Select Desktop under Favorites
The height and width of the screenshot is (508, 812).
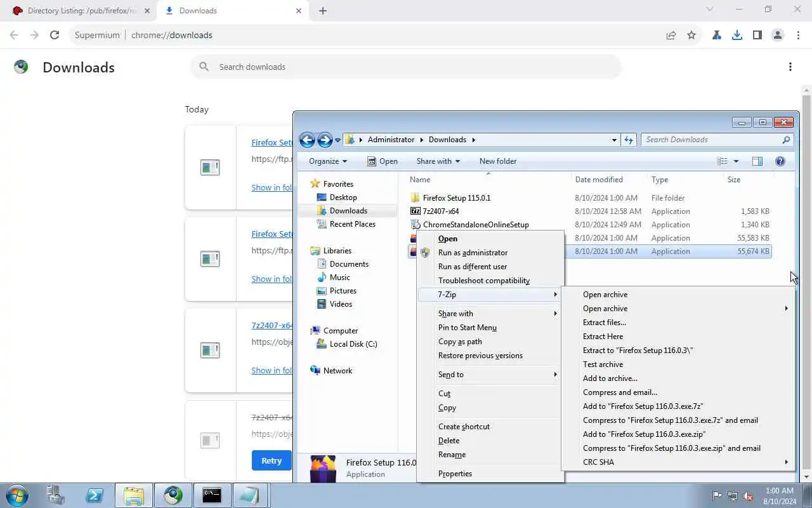point(343,197)
